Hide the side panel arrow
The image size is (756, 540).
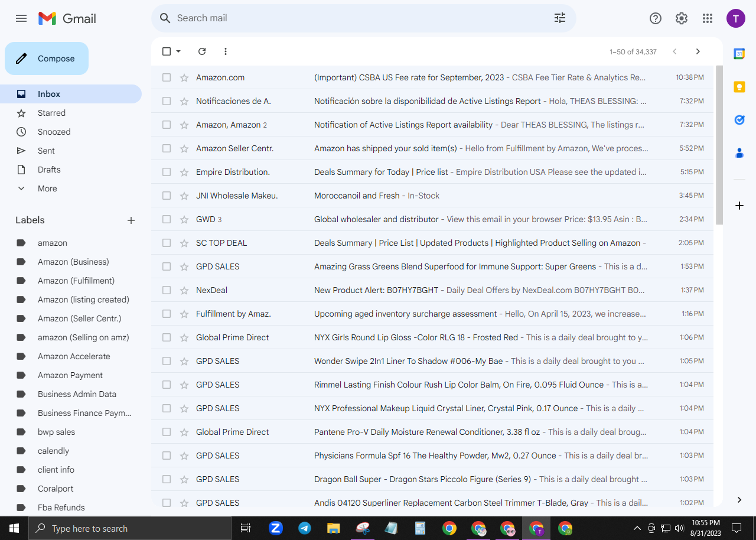pos(739,500)
